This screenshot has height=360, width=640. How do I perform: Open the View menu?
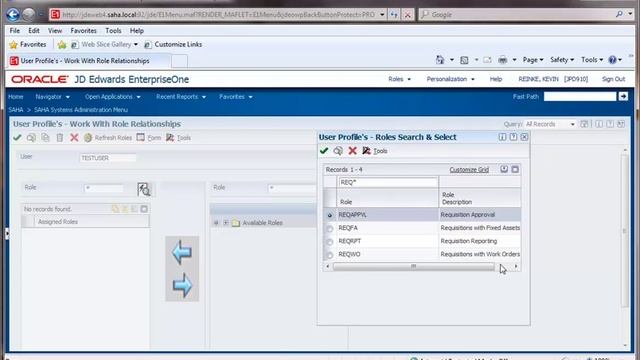pos(55,31)
